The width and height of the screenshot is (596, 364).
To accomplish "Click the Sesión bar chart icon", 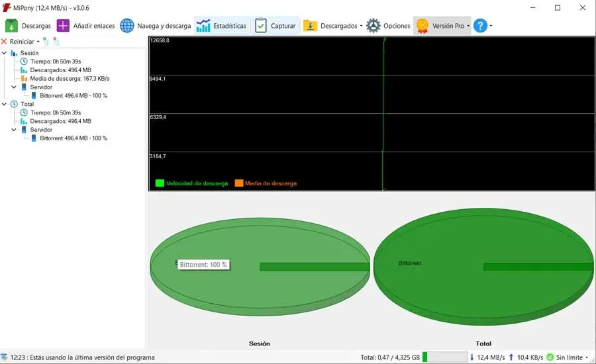I will click(x=14, y=53).
